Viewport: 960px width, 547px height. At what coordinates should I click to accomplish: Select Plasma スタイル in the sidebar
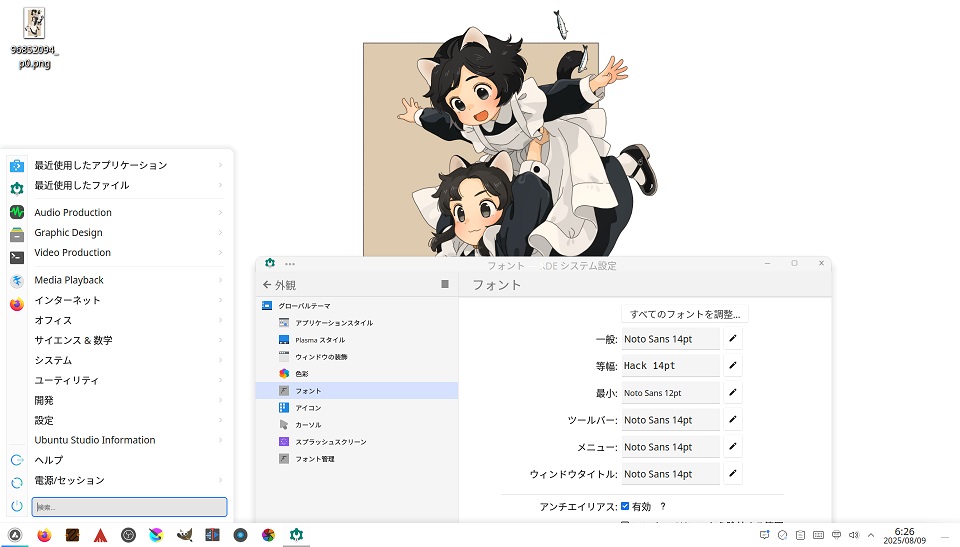tap(357, 340)
